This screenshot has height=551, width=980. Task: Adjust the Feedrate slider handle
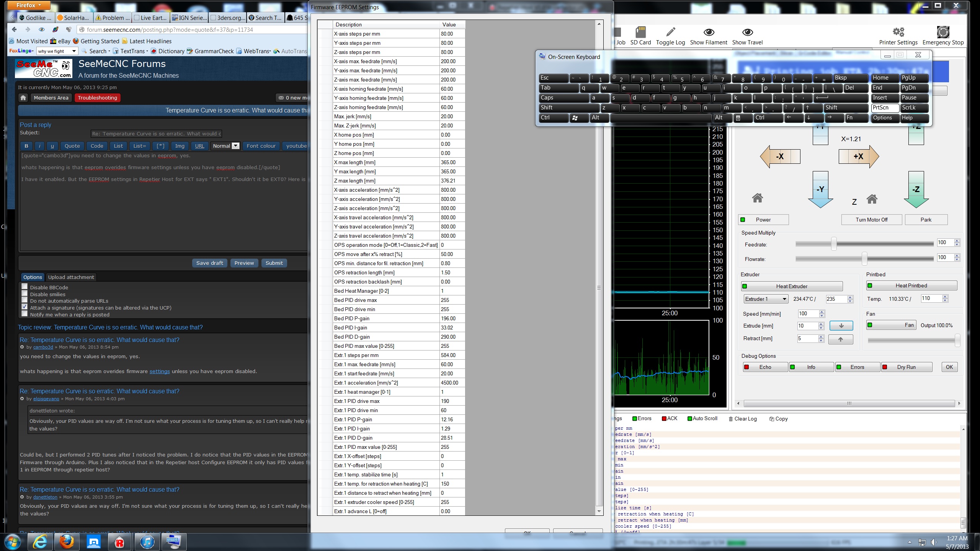click(x=833, y=244)
